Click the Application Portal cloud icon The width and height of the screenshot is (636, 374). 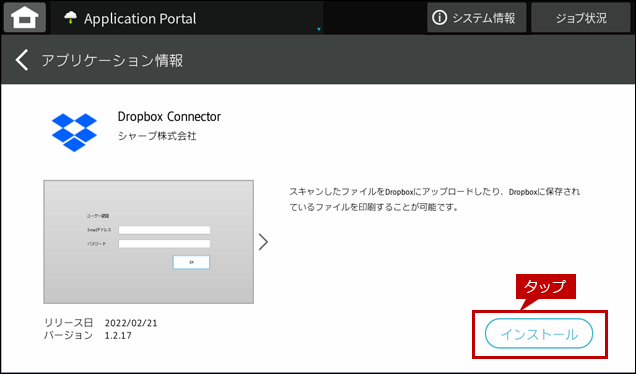tap(71, 17)
